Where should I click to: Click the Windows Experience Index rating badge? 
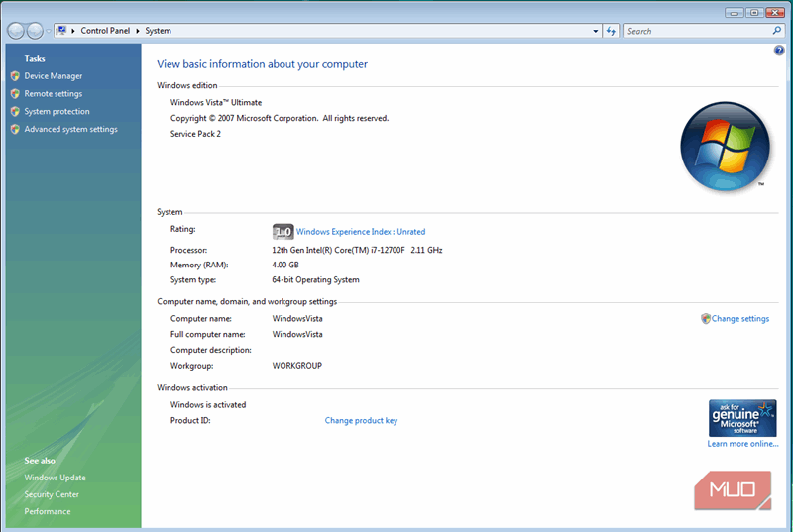pyautogui.click(x=283, y=231)
